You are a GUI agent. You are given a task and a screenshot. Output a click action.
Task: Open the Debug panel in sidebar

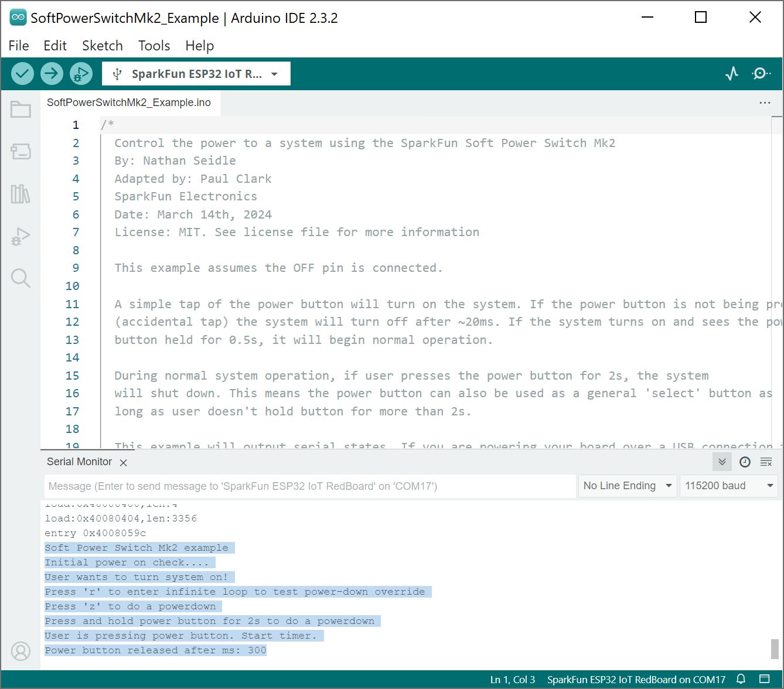(x=21, y=236)
